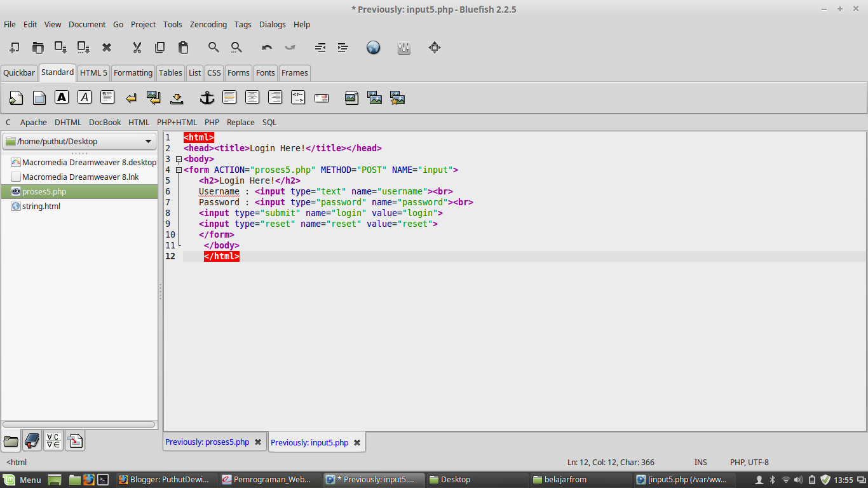This screenshot has width=868, height=488.
Task: Show the character map sidebar icon
Action: coord(53,441)
